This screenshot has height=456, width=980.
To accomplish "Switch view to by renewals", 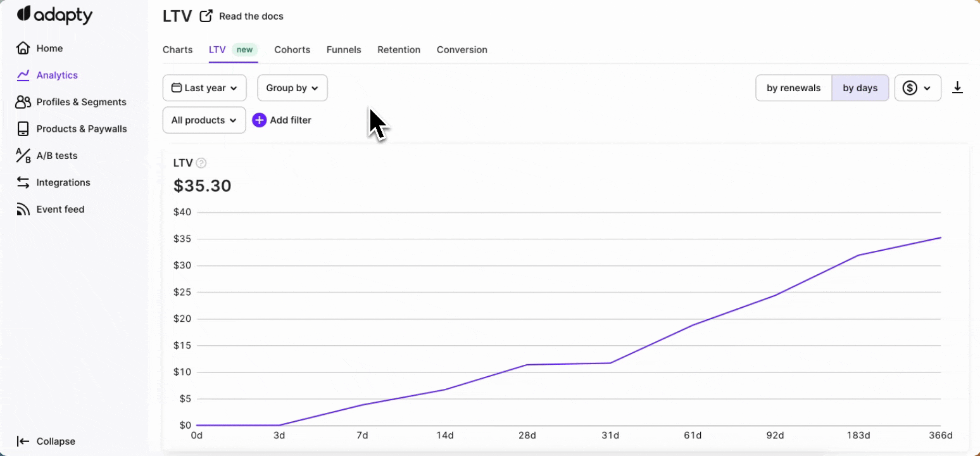I will pyautogui.click(x=793, y=88).
